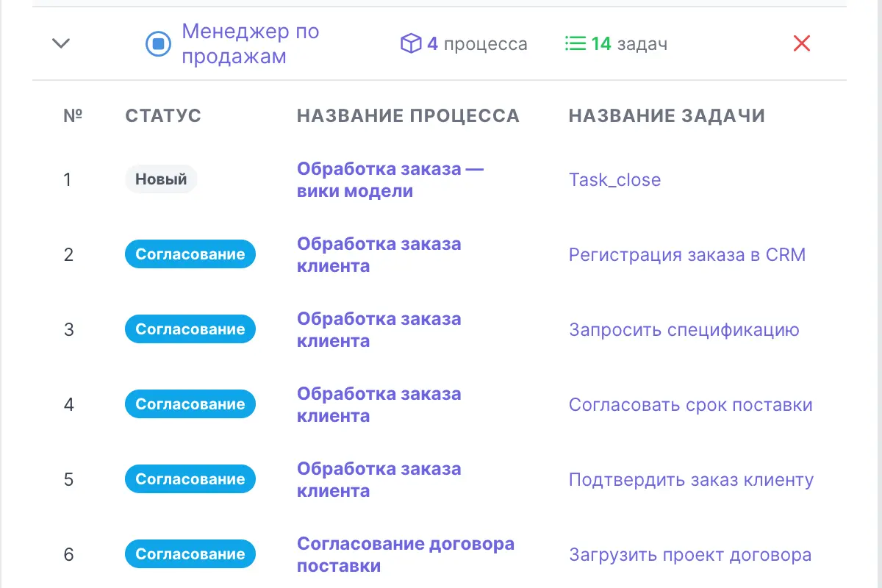
Task: Open the Менеджер по продажам role link
Action: pyautogui.click(x=250, y=44)
